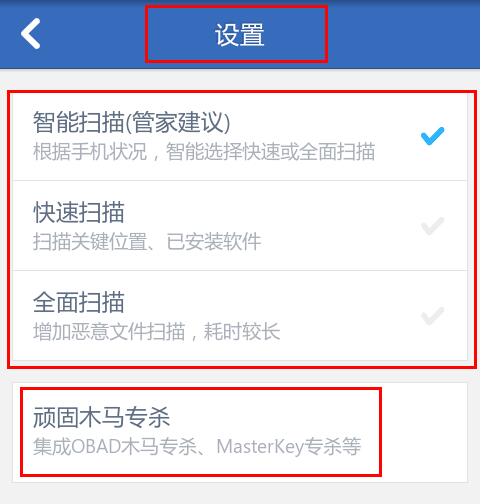Click empty right side of 顽固木马专杀 row
Image resolution: width=481 pixels, height=504 pixels.
point(424,433)
